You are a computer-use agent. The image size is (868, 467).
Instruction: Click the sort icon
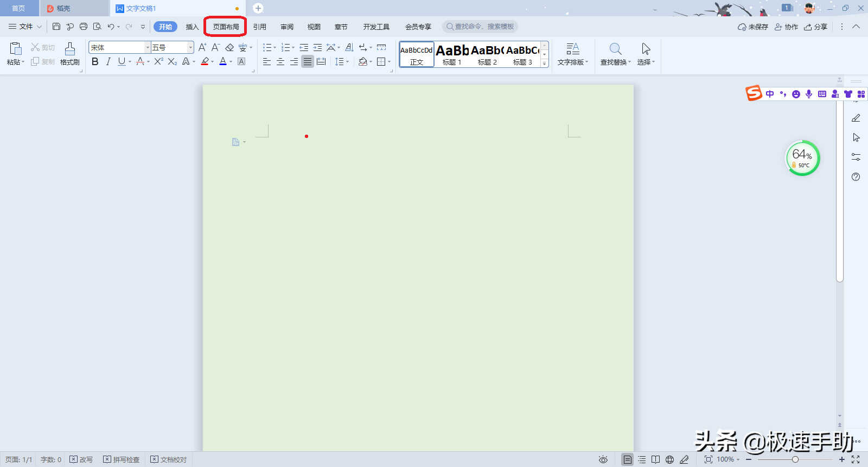click(349, 47)
